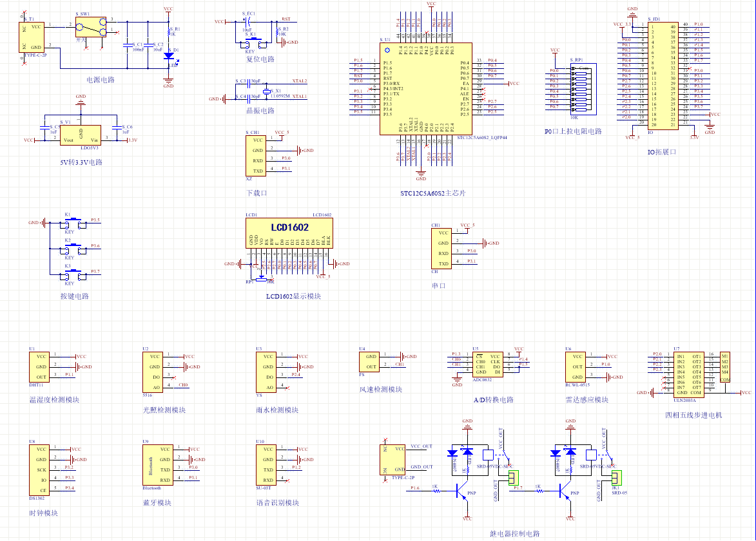The image size is (756, 541).
Task: Click the 光照检测模块 label
Action: [164, 410]
